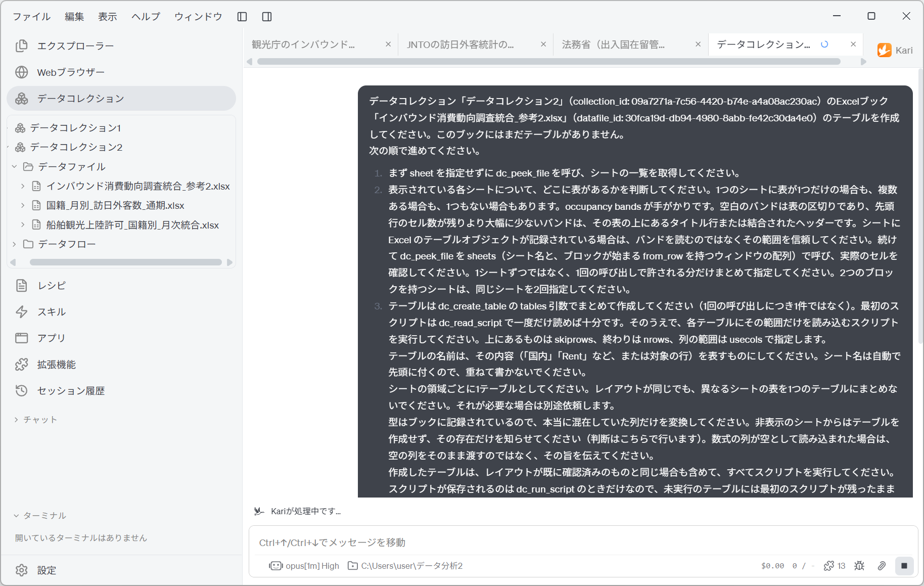Expand 国籍_月別_訪日外客数_通期.xlsx file node
The height and width of the screenshot is (586, 924).
23,205
